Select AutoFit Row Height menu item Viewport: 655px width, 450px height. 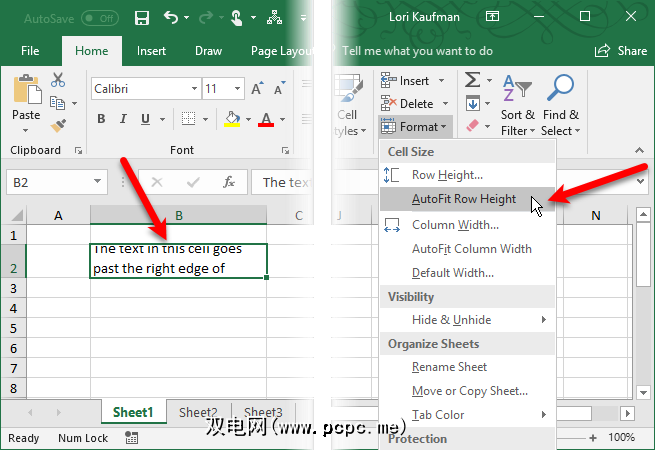pos(463,199)
